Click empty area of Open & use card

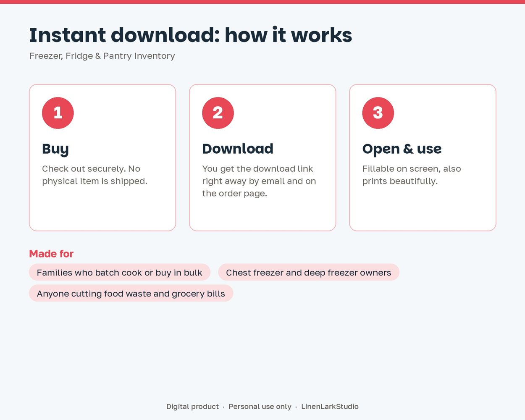click(423, 210)
